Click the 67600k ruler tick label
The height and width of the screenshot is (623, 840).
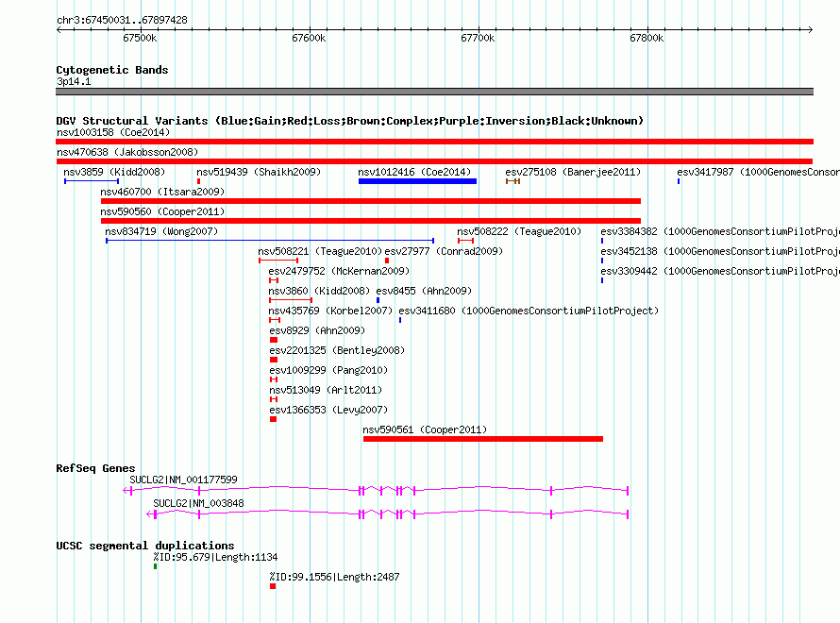tap(309, 38)
